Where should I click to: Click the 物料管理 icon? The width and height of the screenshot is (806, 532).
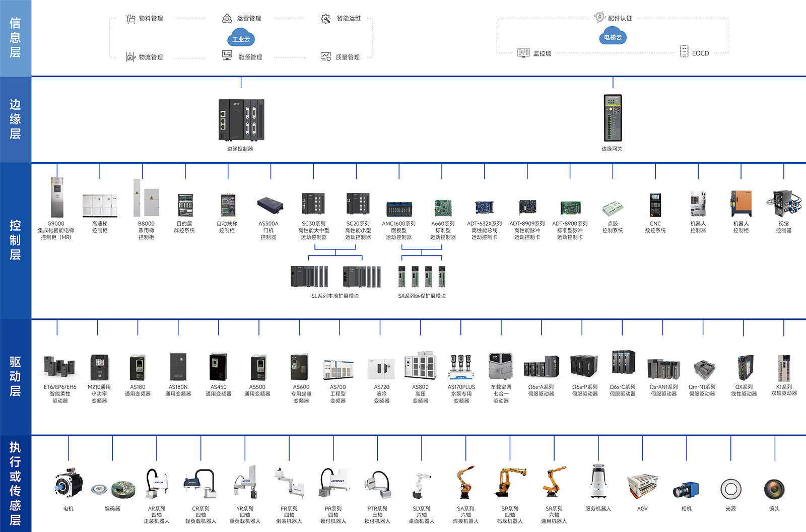point(130,19)
